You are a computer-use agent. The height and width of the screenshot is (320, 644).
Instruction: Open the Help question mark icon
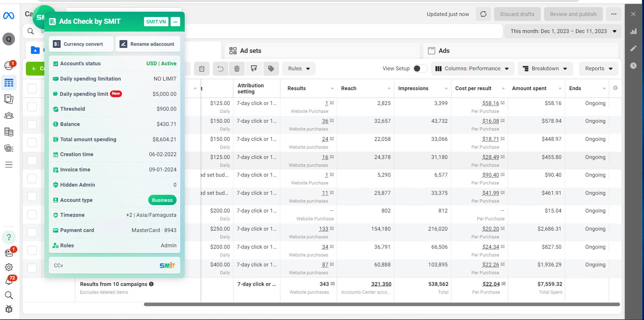point(9,237)
